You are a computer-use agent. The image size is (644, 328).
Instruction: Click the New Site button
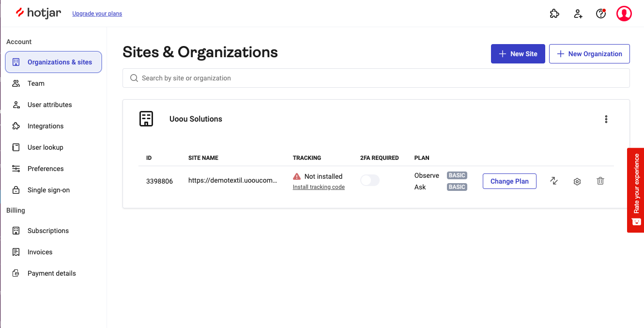point(518,54)
